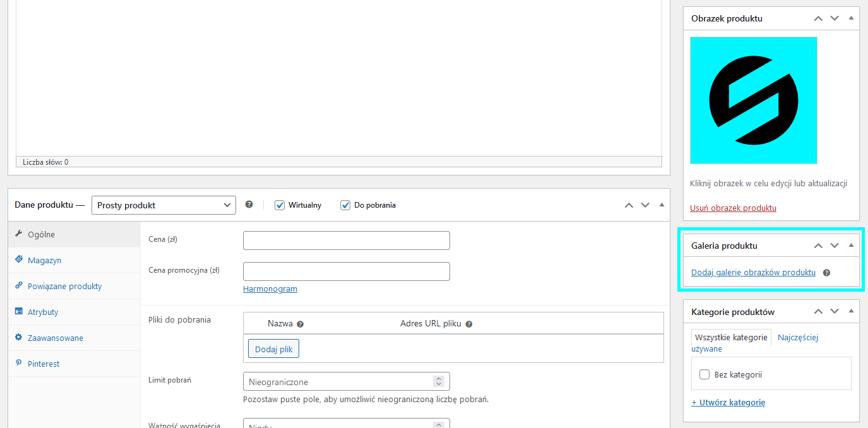Open the Magazyn inventory tab icon
Screen dimensions: 868x428
[18, 260]
